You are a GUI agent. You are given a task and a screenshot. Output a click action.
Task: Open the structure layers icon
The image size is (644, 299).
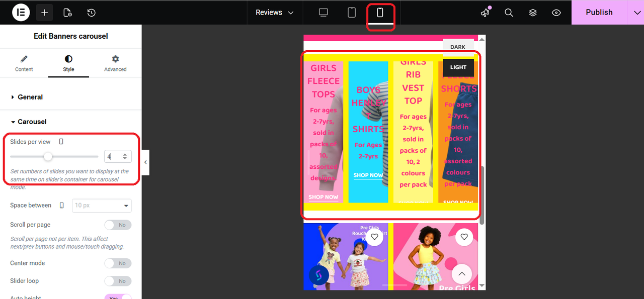(533, 13)
